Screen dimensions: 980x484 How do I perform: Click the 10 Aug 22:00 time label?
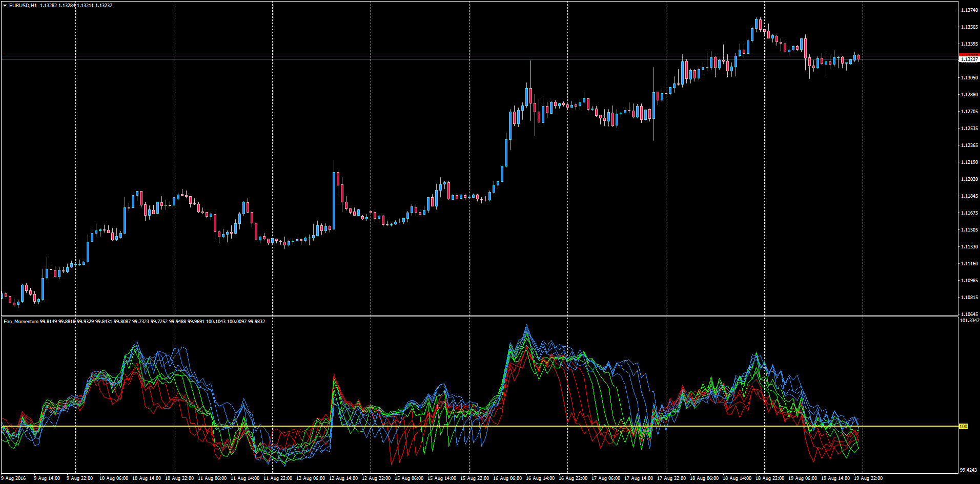tap(179, 478)
